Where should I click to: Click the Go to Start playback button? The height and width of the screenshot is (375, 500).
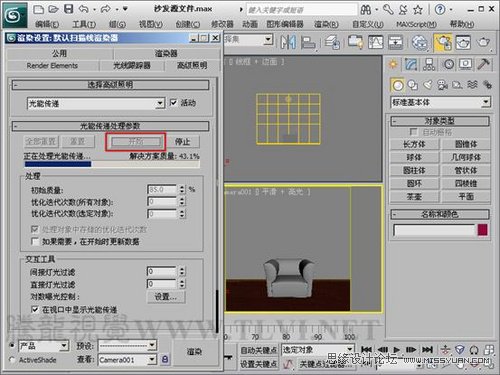(366, 350)
